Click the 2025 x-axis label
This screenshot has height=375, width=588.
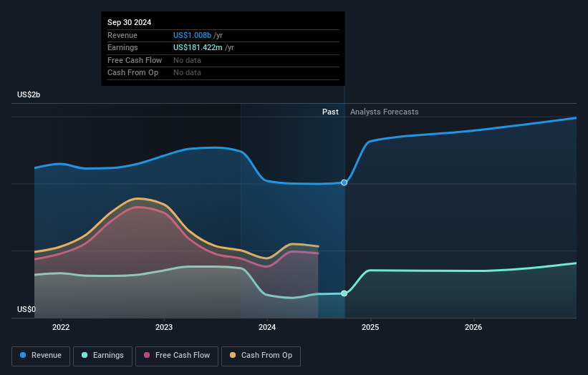click(370, 327)
